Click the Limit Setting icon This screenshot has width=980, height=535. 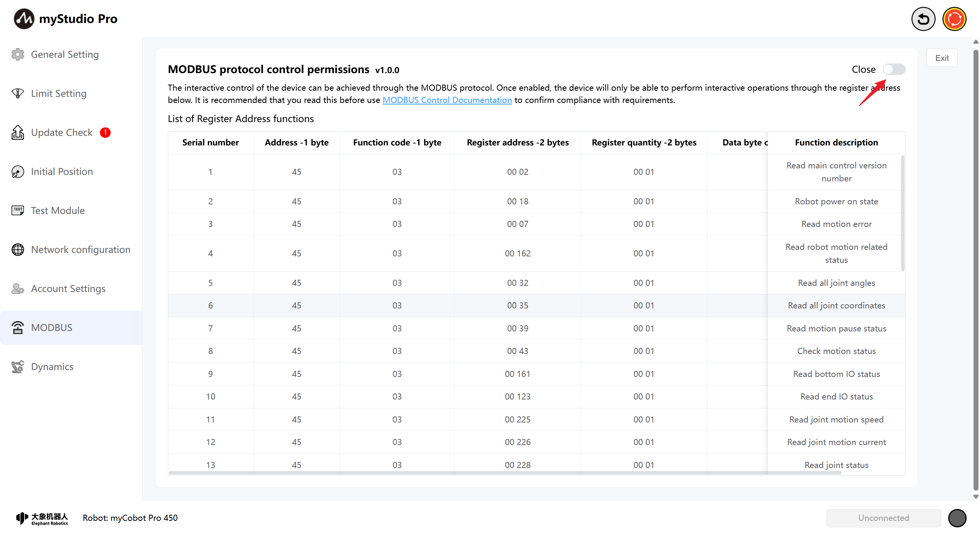pos(18,93)
